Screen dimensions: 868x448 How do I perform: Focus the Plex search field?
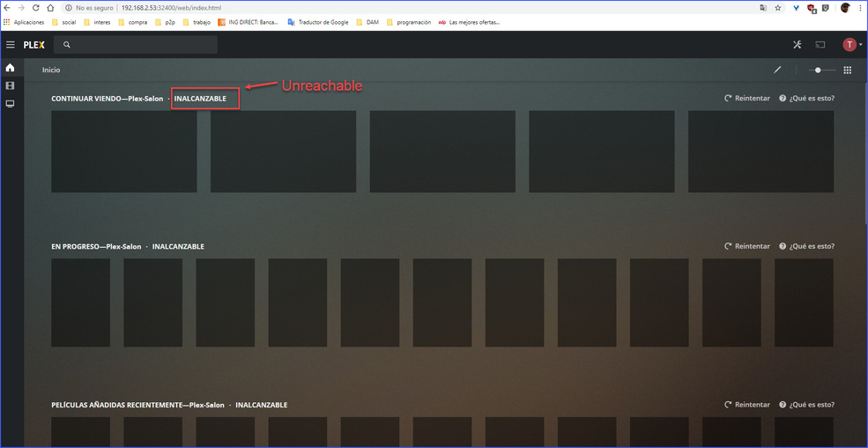tap(137, 45)
